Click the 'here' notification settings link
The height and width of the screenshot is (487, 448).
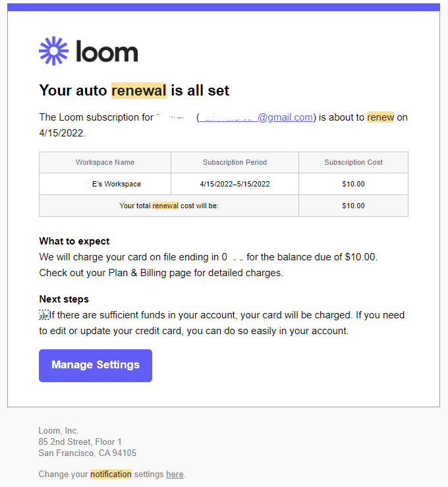tap(175, 474)
